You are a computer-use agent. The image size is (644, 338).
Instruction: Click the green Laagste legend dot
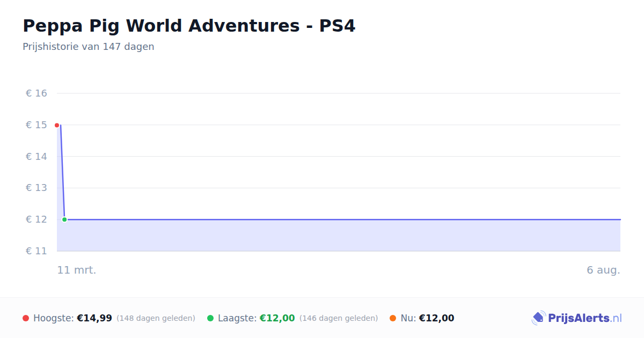(x=210, y=318)
